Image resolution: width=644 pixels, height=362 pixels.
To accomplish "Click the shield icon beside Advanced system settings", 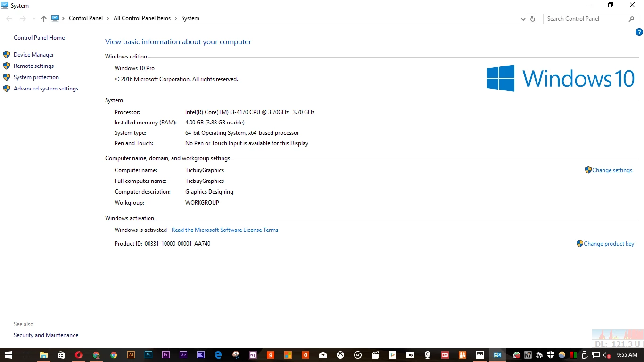I will (x=7, y=89).
